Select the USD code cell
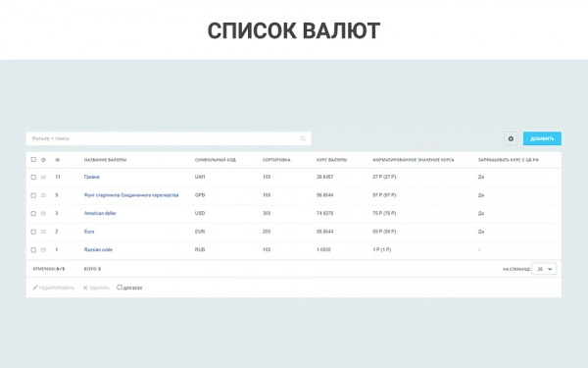 200,213
